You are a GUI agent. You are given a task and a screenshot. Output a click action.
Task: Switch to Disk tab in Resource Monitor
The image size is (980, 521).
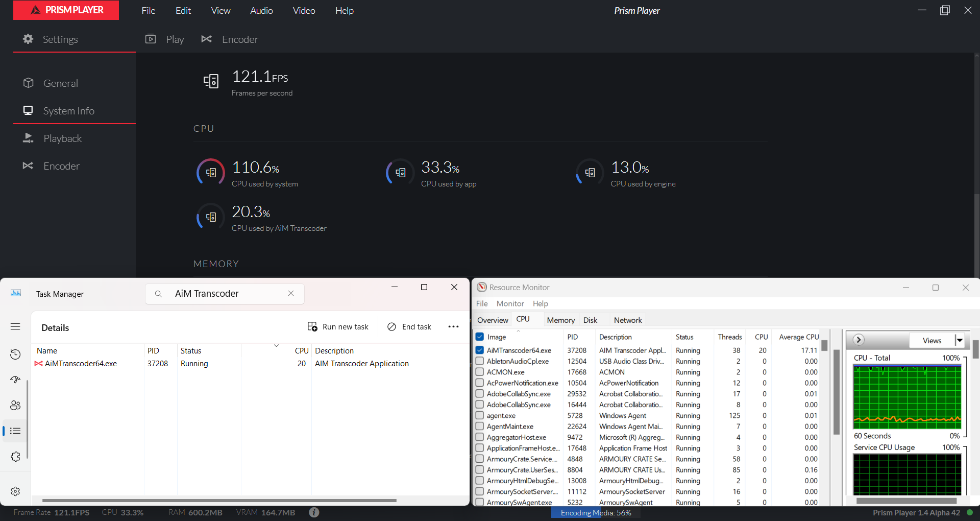click(x=590, y=320)
